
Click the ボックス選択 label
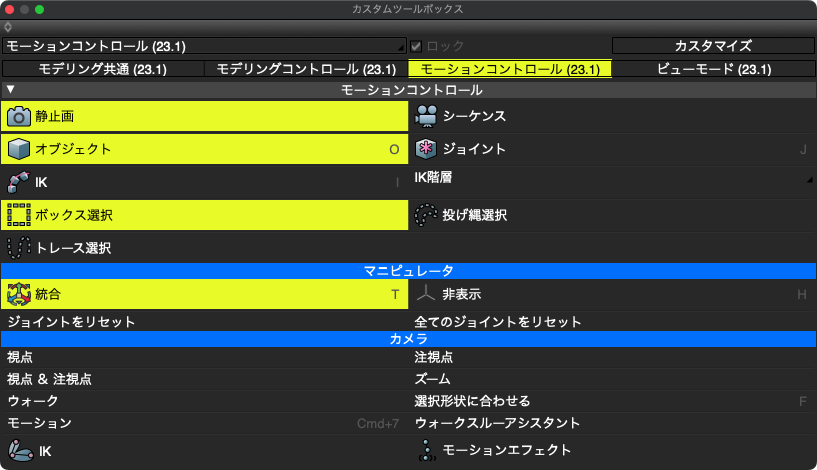(74, 215)
